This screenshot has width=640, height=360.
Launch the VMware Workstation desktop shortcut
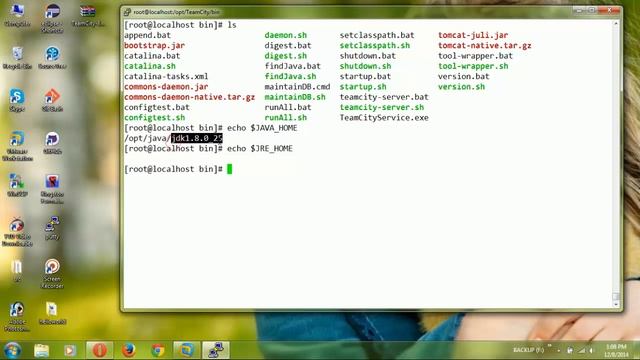pyautogui.click(x=17, y=146)
